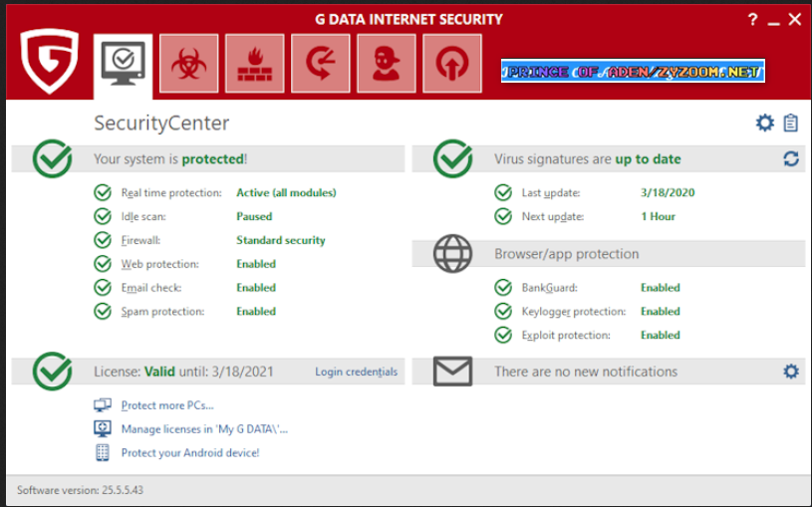Click the BankGuard Enabled status
The image size is (812, 507).
point(661,288)
